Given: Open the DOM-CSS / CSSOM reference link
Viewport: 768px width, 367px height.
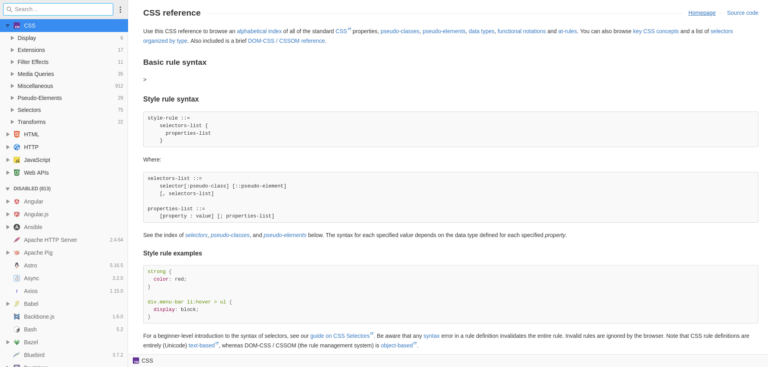Looking at the screenshot, I should [286, 41].
